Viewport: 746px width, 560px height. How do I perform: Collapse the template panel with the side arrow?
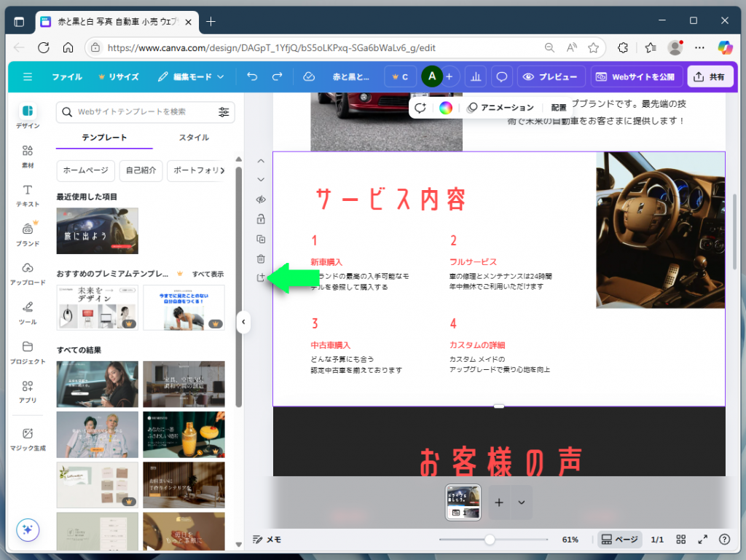pyautogui.click(x=243, y=321)
